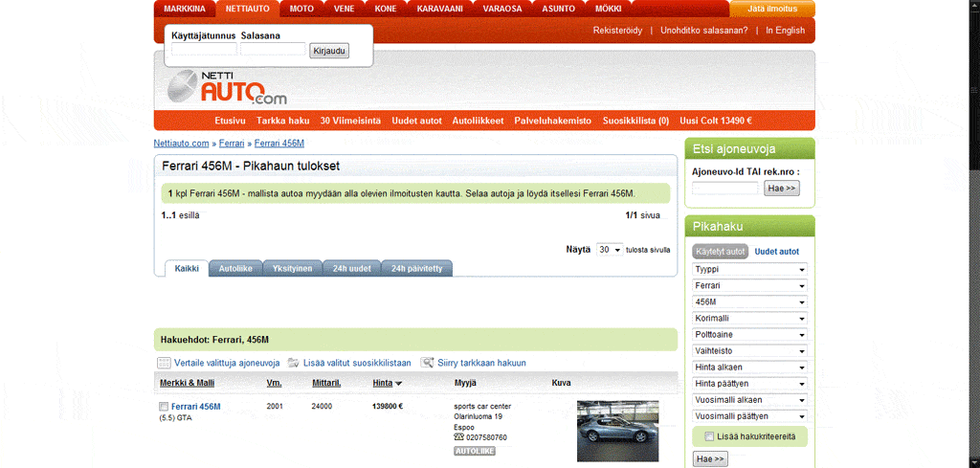Expand the Polttoaine dropdown
980x468 pixels.
[x=750, y=334]
